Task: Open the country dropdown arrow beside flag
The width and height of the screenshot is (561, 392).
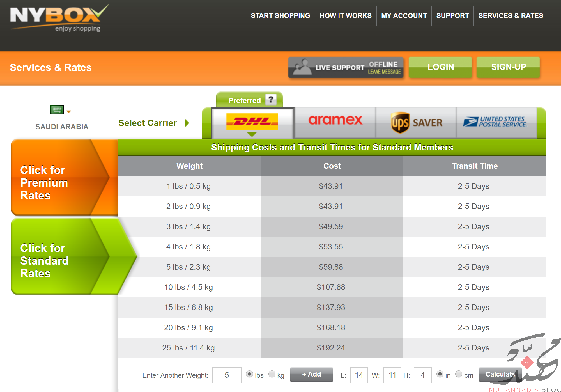Action: click(x=69, y=111)
